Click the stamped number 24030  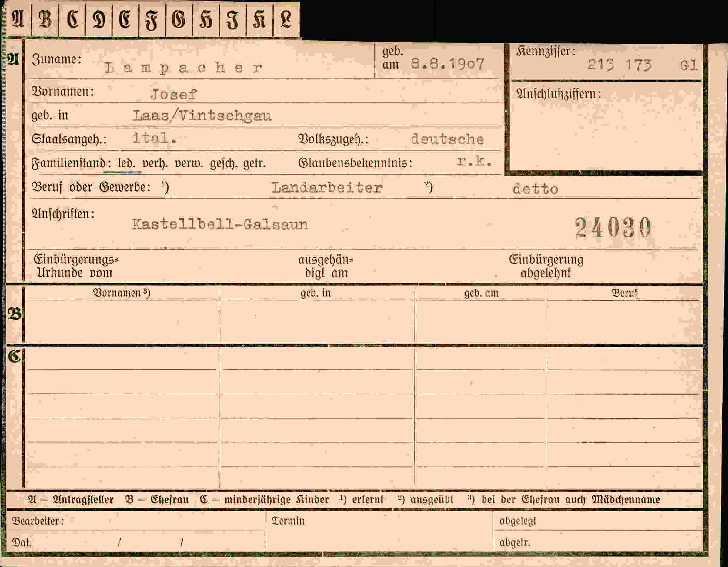pos(613,227)
